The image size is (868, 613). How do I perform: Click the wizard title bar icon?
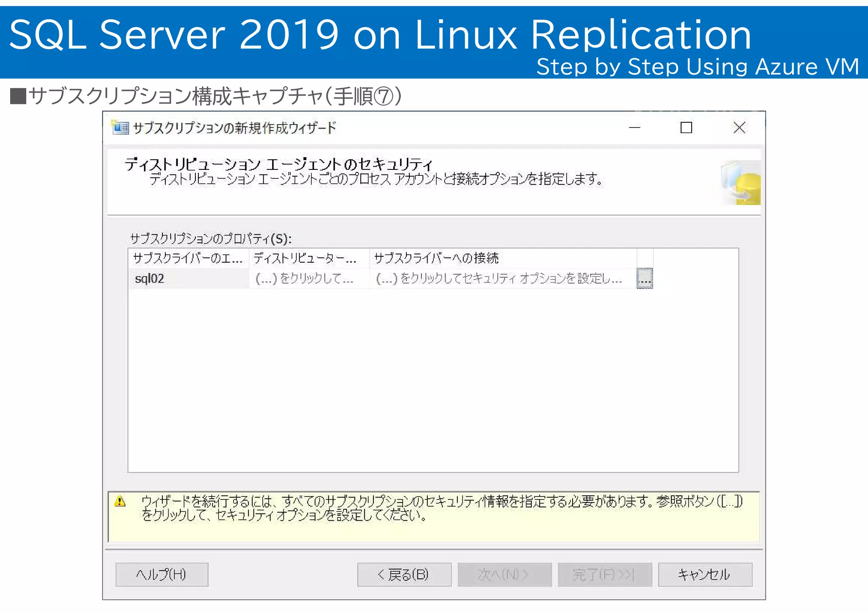pyautogui.click(x=120, y=127)
